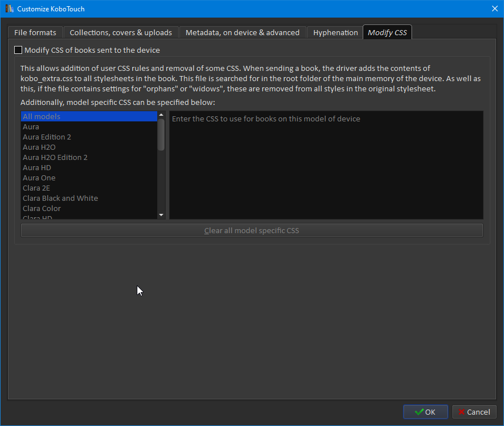Open the File formats tab
This screenshot has height=426, width=504.
[35, 32]
